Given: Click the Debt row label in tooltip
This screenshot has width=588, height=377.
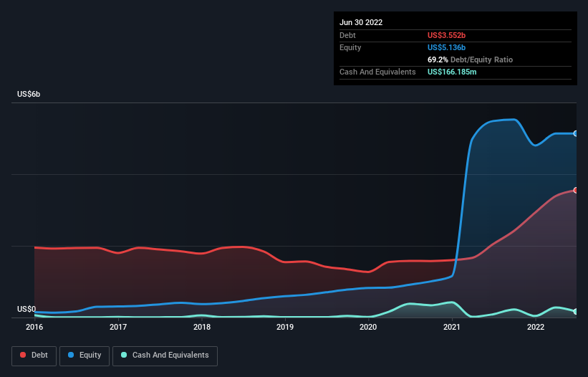Looking at the screenshot, I should click(x=347, y=35).
